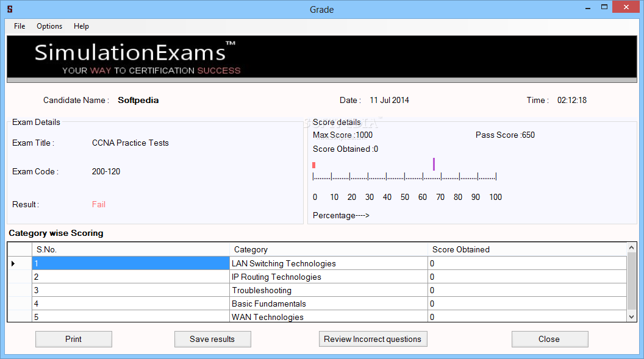Screen dimensions: 644x359
Task: Click the 50 label on percentage scale
Action: point(404,197)
